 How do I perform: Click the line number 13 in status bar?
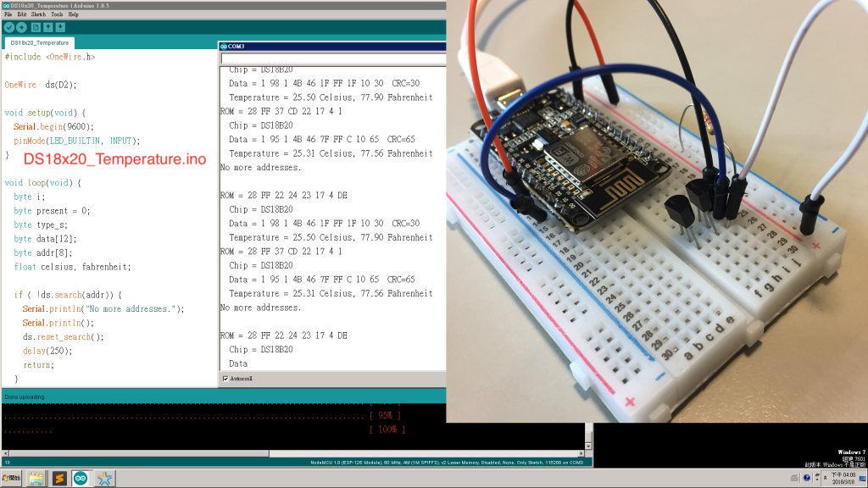tap(7, 463)
